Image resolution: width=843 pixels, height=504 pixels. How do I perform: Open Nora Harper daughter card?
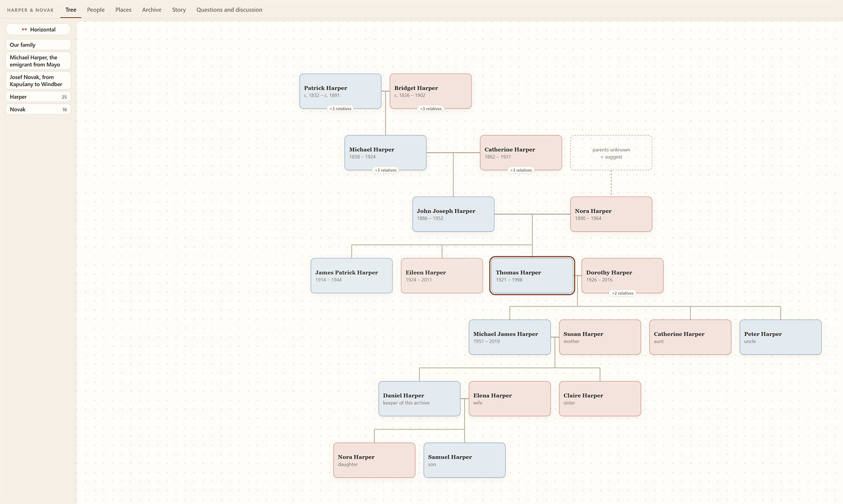click(374, 460)
